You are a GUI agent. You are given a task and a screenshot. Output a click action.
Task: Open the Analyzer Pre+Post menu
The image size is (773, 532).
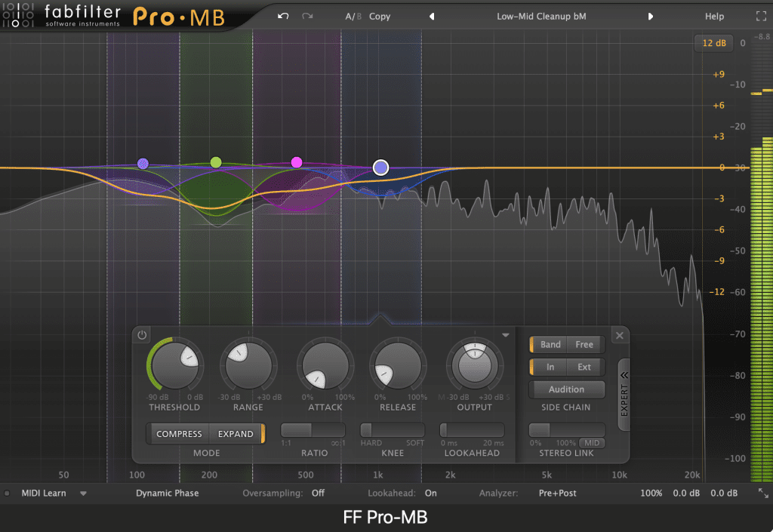pyautogui.click(x=557, y=493)
